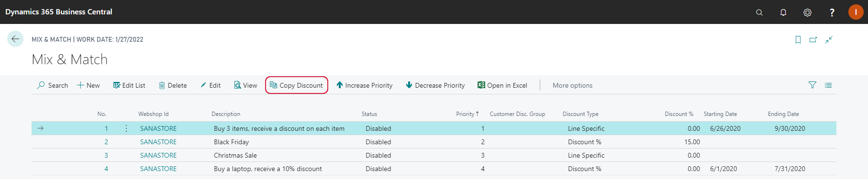Click Copy Discount
Viewport: 868px width, 184px height.
click(x=297, y=85)
